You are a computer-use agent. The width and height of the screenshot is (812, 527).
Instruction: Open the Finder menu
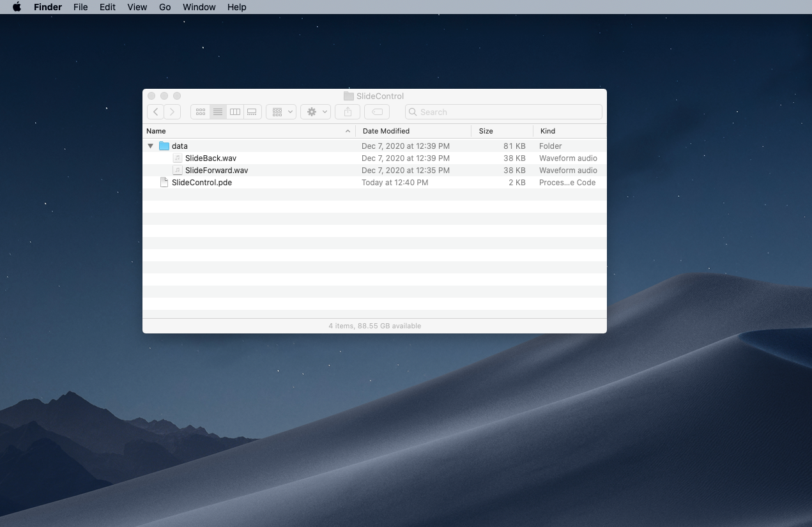(48, 7)
